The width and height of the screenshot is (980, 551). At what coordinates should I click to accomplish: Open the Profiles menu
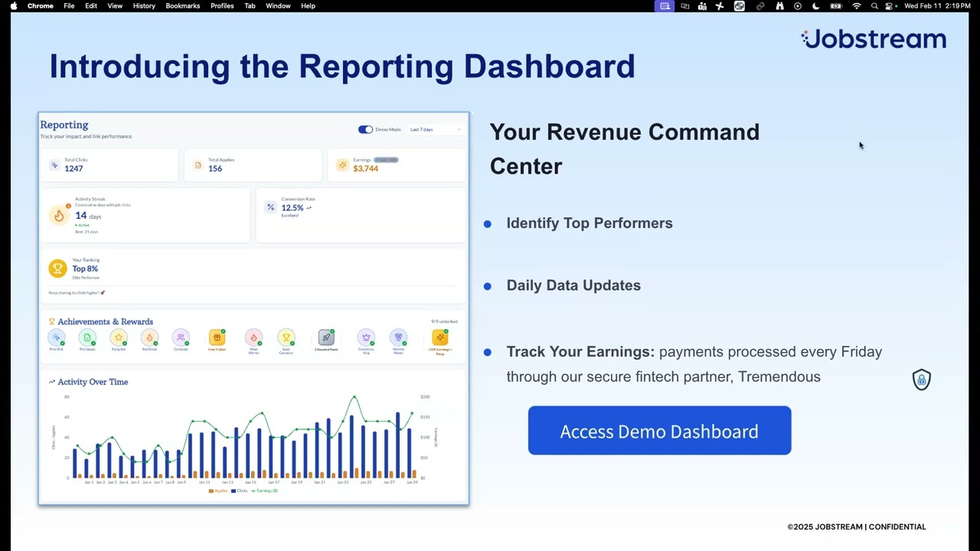(x=222, y=5)
